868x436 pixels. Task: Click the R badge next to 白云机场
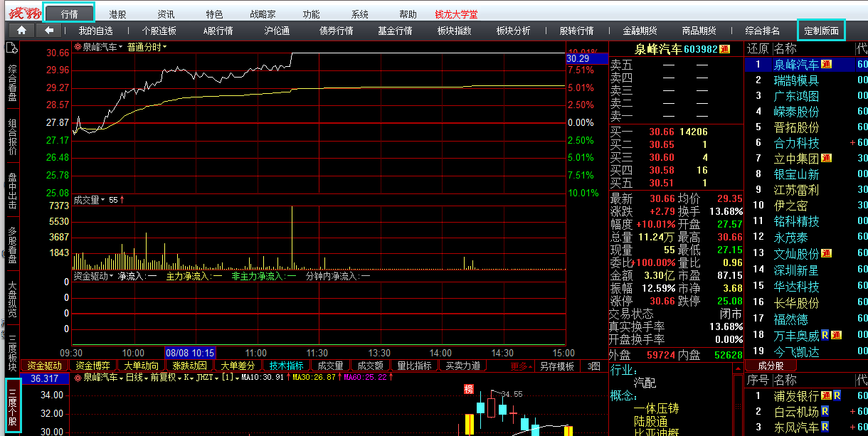(825, 411)
